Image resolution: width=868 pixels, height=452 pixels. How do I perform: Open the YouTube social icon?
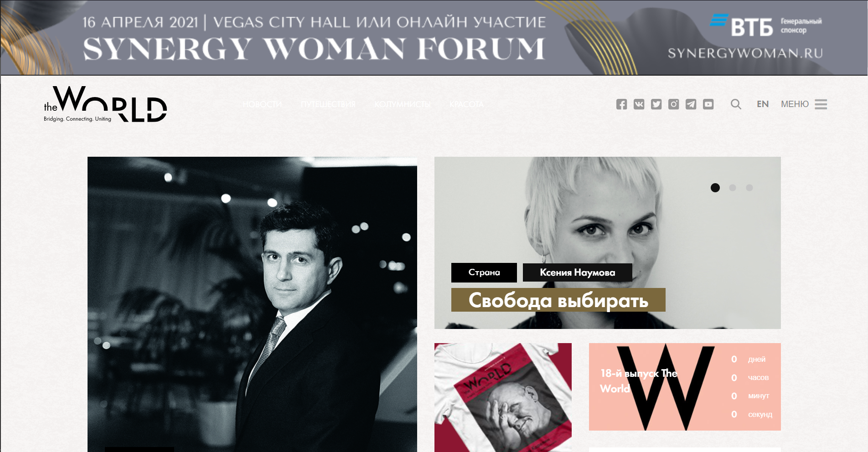(708, 104)
